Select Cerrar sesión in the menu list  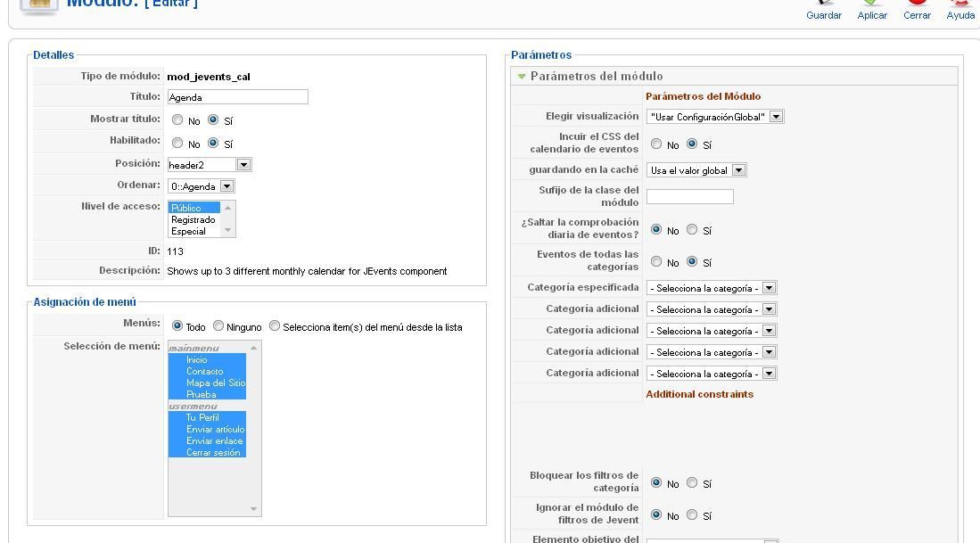207,452
